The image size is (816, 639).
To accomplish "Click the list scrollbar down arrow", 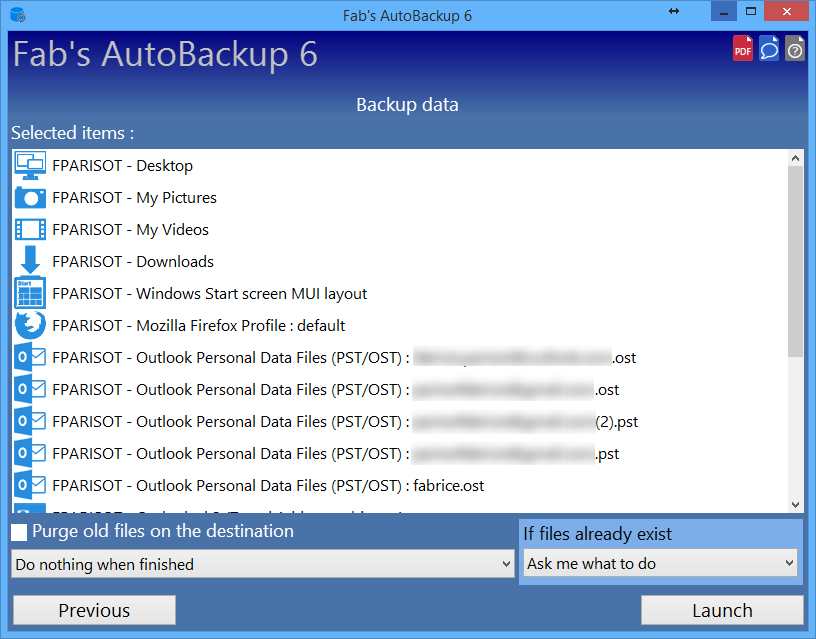I will tap(795, 504).
